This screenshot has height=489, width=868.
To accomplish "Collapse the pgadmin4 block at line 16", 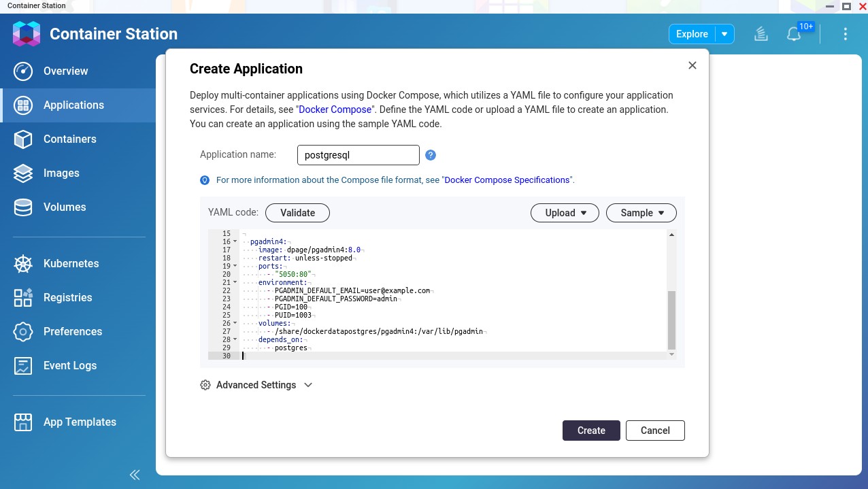I will 234,241.
